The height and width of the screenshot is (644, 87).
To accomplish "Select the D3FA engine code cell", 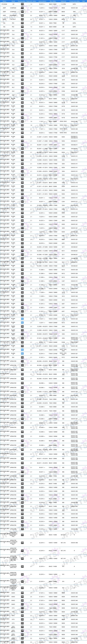I will [x=74, y=23].
